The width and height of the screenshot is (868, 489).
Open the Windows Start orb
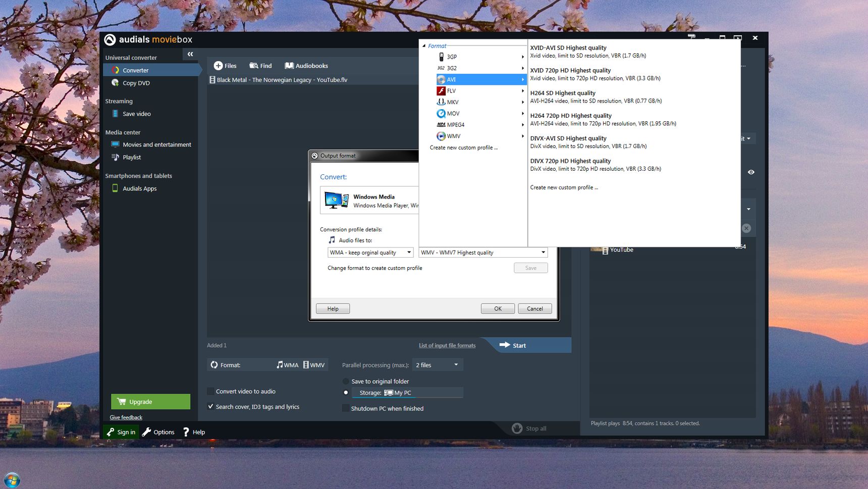(12, 479)
